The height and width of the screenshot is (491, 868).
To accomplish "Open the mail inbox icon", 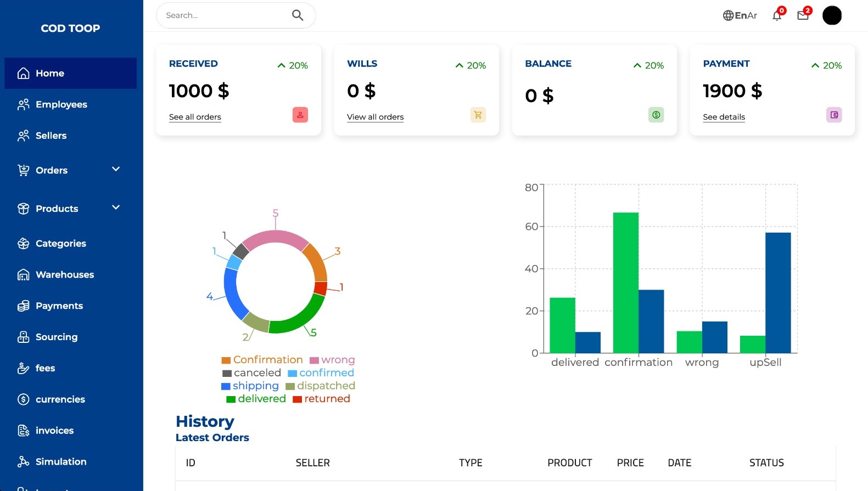I will pos(803,15).
